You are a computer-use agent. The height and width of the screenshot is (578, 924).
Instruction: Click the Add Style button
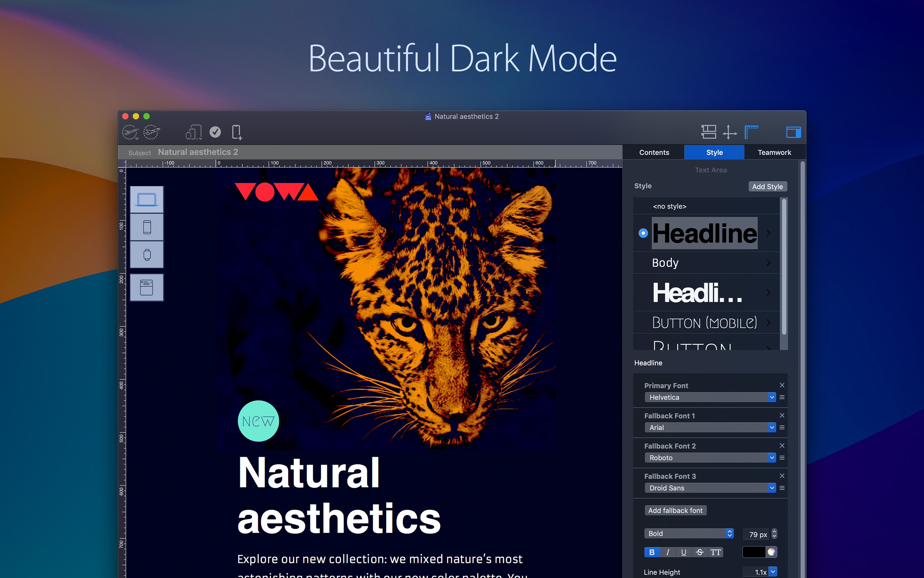(767, 187)
